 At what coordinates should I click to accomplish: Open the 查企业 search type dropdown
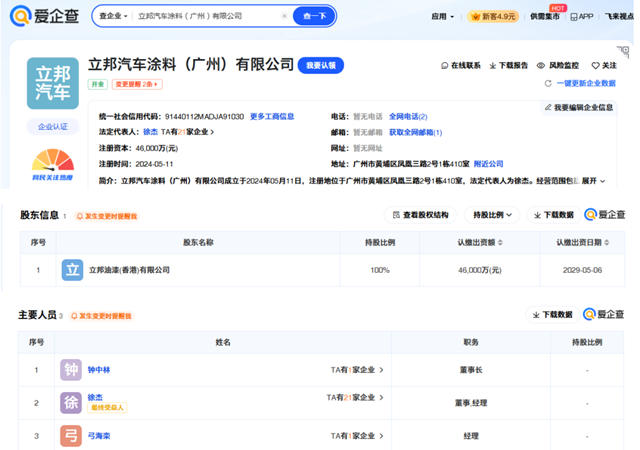(x=113, y=16)
